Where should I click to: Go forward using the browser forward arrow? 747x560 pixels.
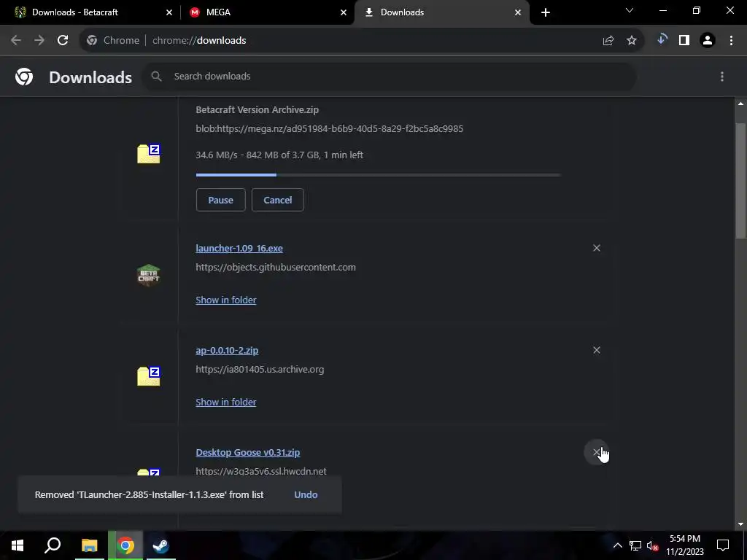point(39,41)
